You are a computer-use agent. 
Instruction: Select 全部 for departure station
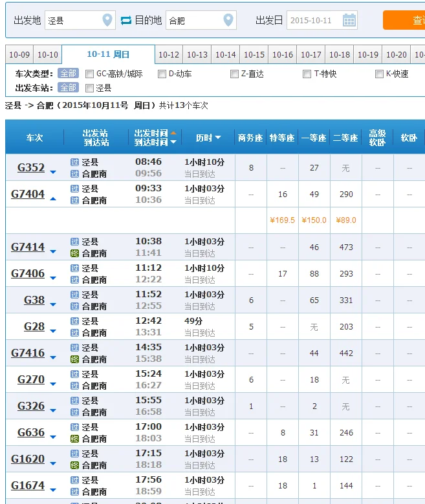coord(68,87)
